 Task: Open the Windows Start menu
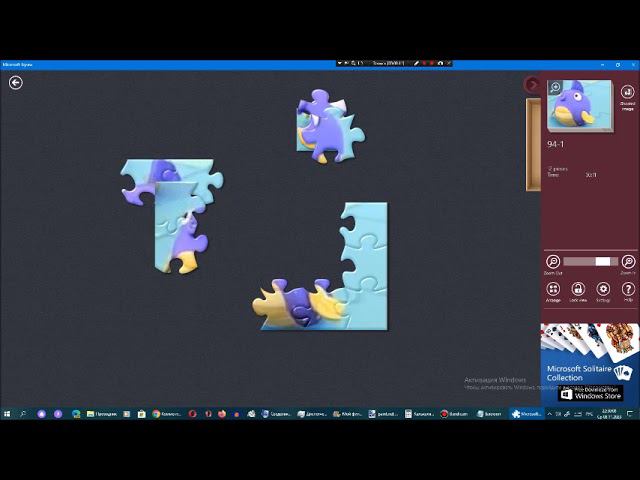7,414
